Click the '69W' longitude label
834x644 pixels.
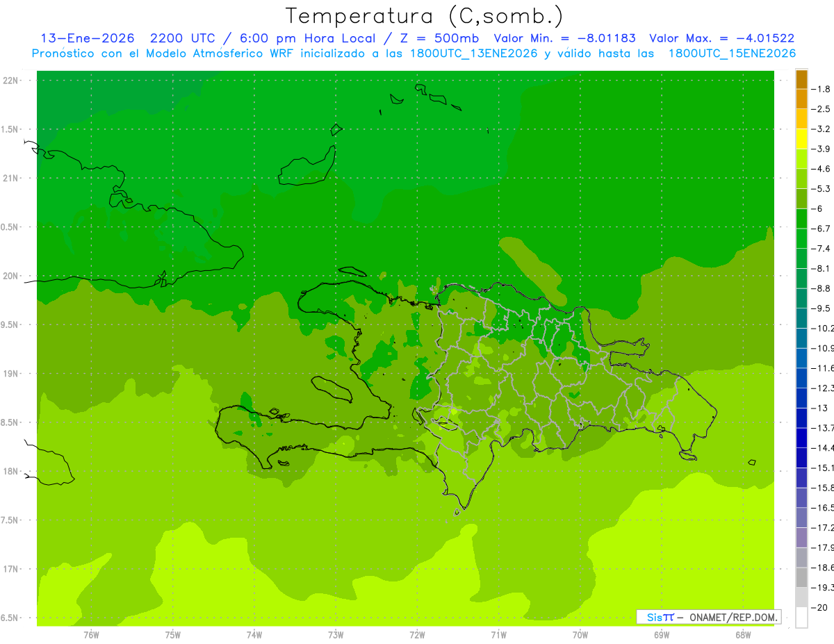pos(662,634)
